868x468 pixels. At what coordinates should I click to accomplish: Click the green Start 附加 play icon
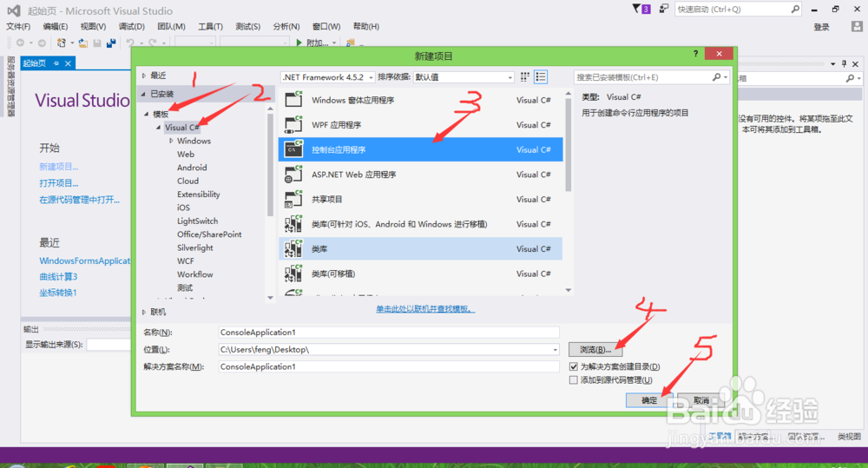point(299,43)
